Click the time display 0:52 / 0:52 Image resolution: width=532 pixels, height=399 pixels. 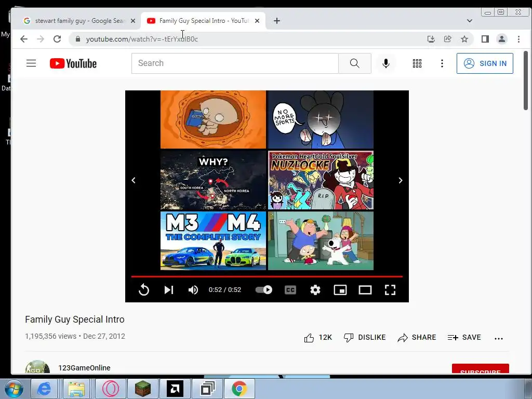tap(224, 290)
